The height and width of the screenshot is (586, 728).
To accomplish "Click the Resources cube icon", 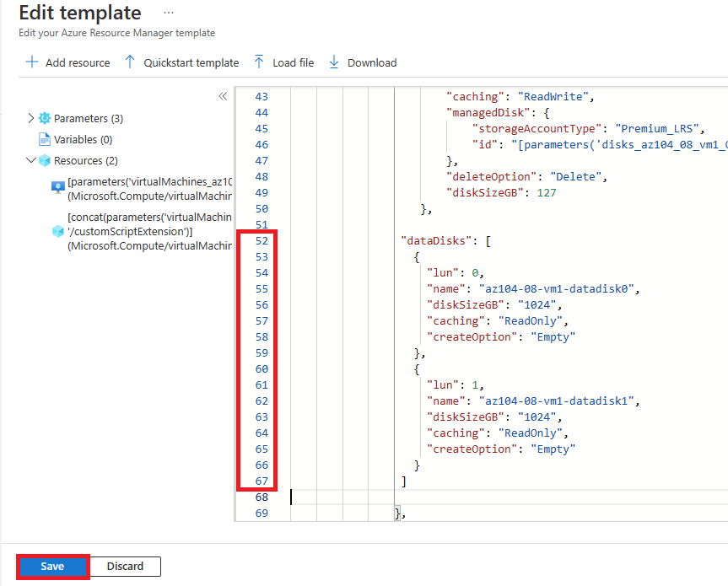I will [x=45, y=160].
